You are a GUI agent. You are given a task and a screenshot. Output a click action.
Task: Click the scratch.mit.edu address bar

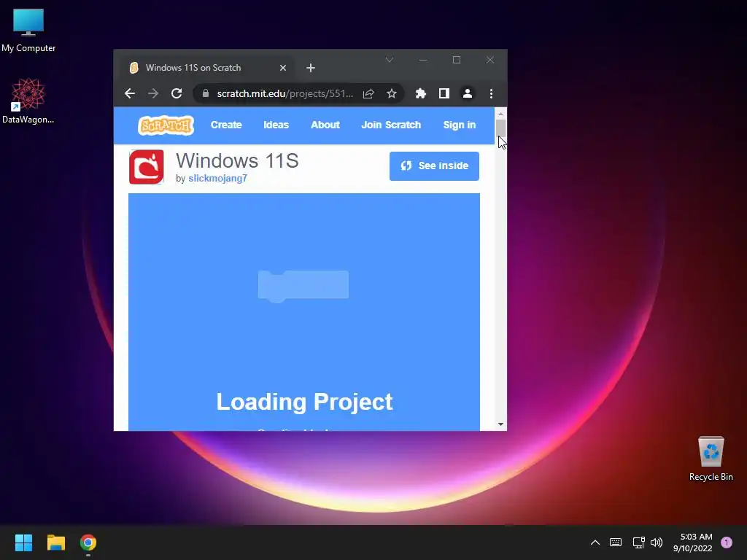(x=285, y=93)
